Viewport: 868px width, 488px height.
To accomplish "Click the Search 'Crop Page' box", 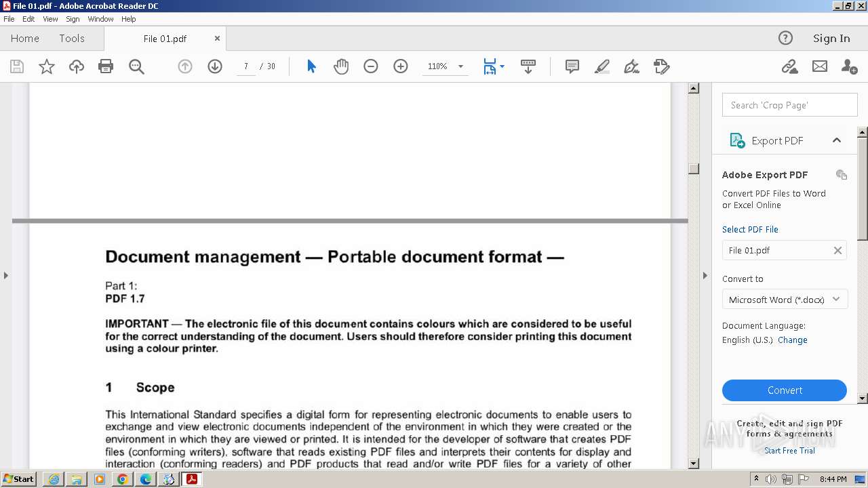I will click(x=790, y=105).
